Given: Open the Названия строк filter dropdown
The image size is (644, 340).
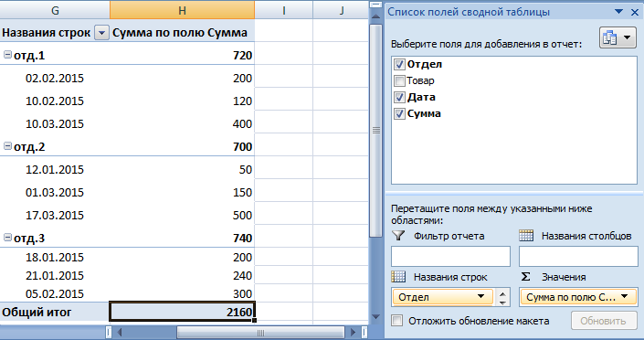Looking at the screenshot, I should 101,33.
